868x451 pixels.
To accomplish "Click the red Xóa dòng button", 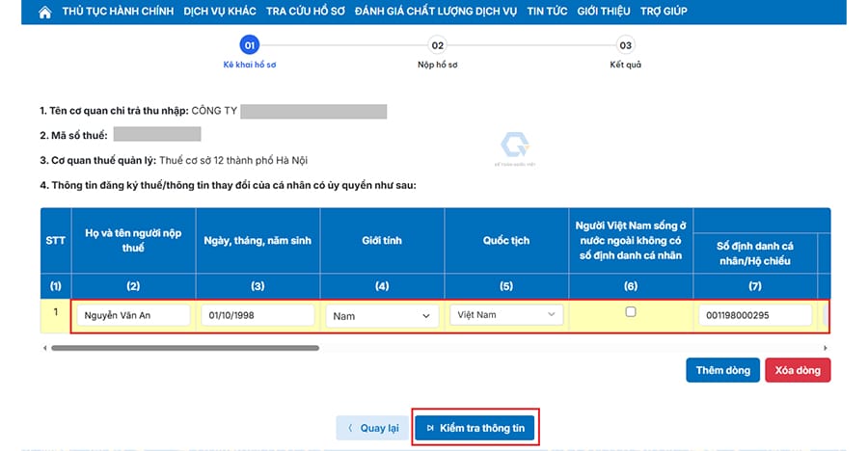I will [798, 370].
